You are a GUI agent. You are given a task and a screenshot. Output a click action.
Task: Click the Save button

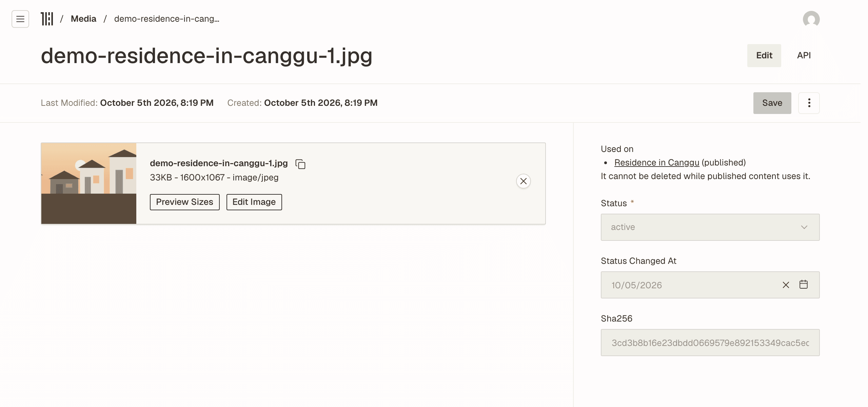click(772, 103)
